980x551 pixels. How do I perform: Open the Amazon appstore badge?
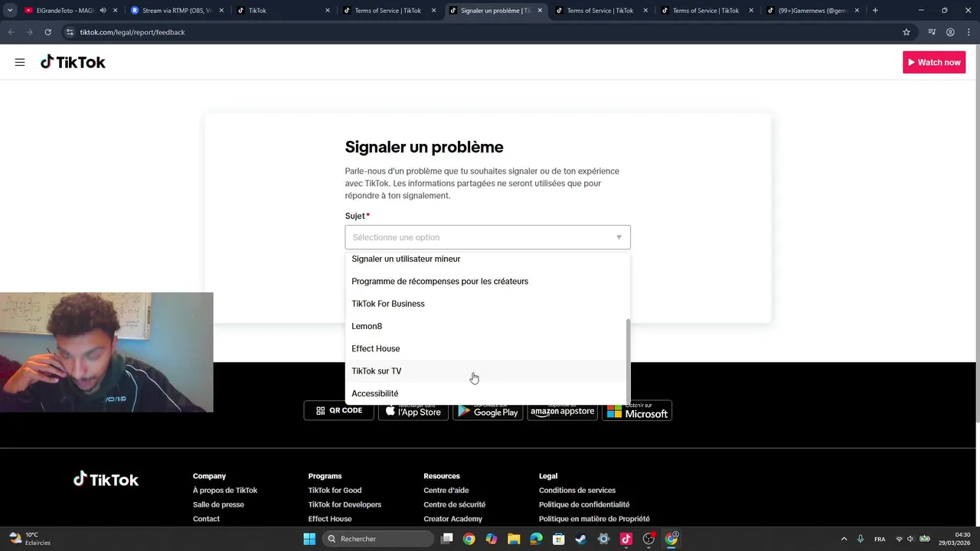(x=563, y=410)
